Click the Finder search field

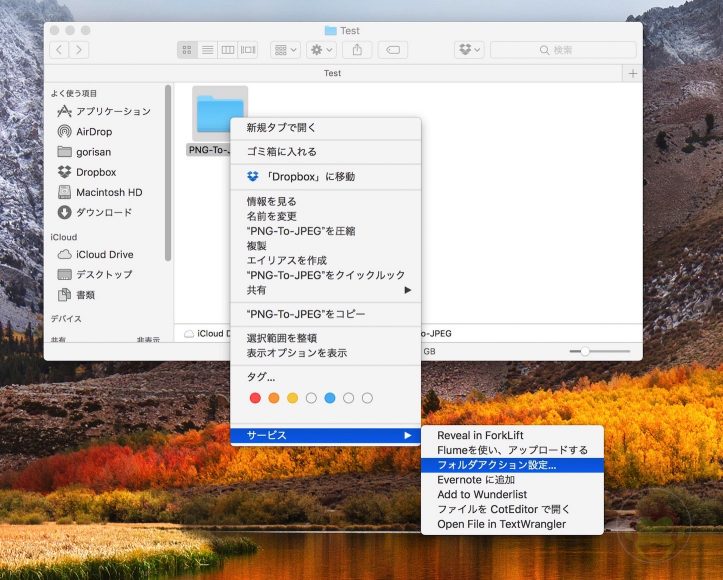[x=563, y=50]
